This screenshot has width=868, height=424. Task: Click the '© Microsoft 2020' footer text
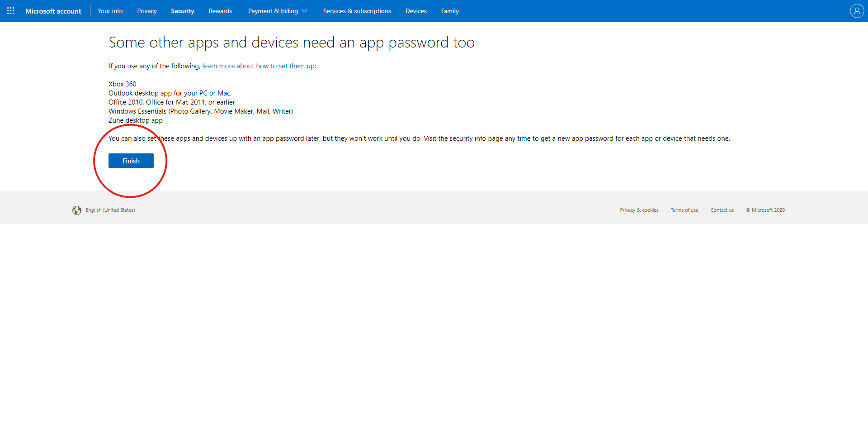tap(765, 210)
